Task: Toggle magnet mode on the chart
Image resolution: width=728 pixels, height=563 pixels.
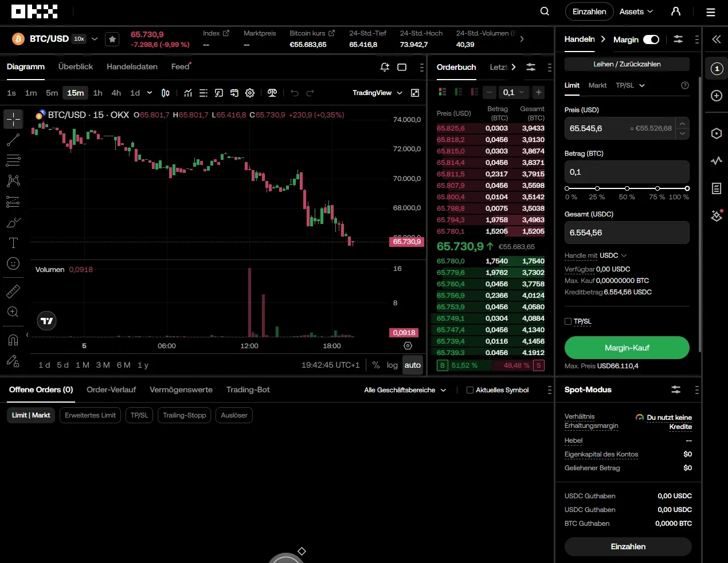Action: (x=13, y=340)
